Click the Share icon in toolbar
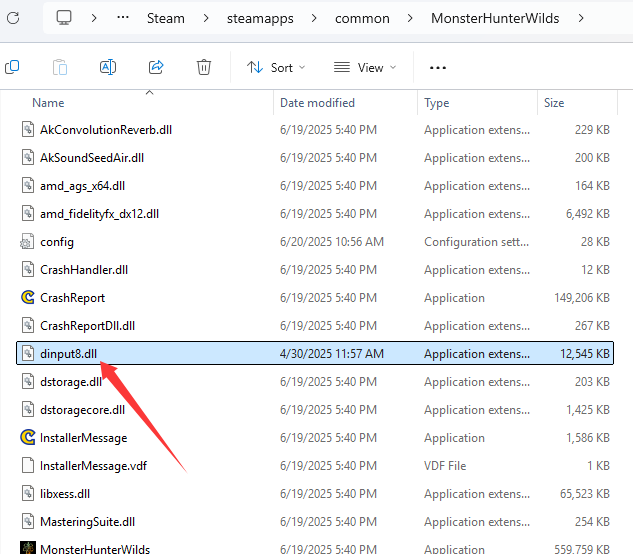Viewport: 633px width, 554px height. 156,67
